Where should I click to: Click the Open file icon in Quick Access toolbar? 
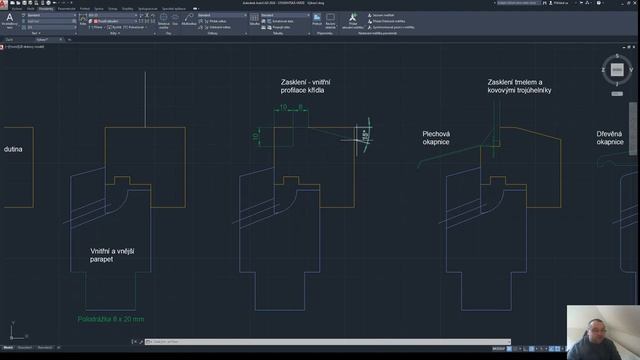18,3
